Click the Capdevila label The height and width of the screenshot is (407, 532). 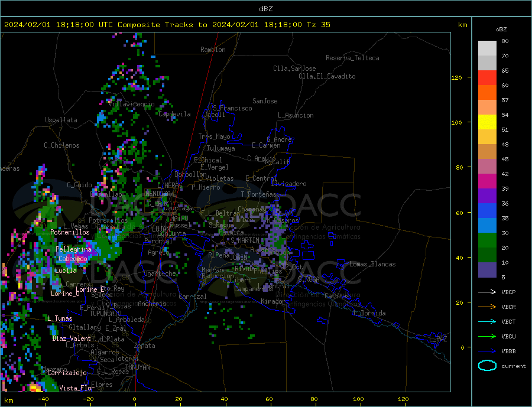pos(174,114)
